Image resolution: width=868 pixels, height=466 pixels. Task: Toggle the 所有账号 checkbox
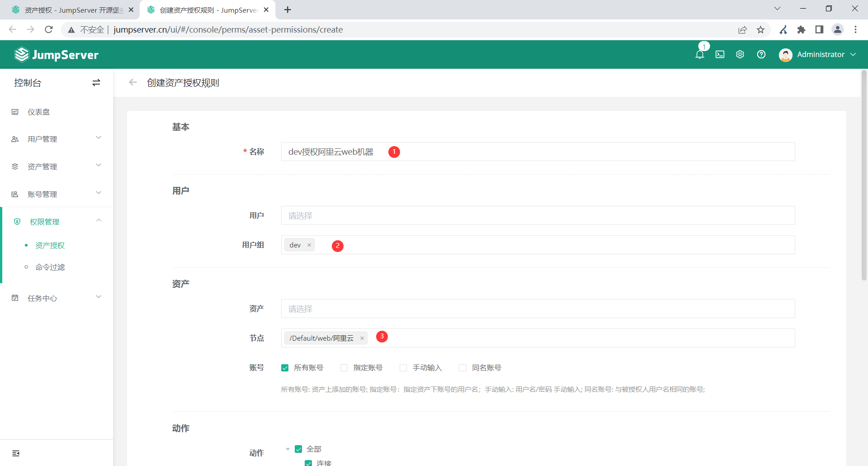285,368
